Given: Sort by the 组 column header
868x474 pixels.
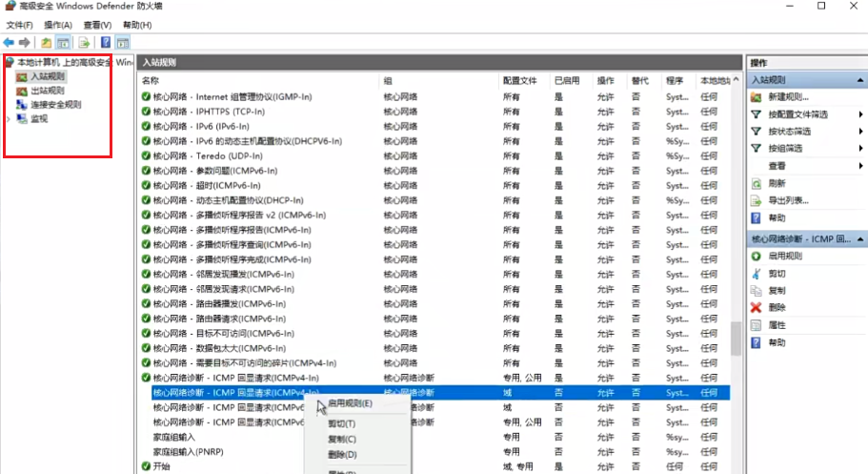Looking at the screenshot, I should click(x=439, y=80).
